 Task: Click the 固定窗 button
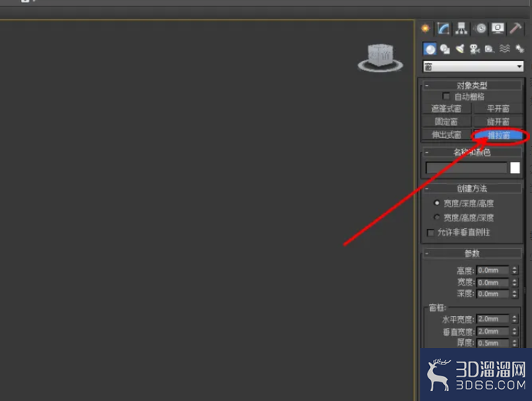446,121
